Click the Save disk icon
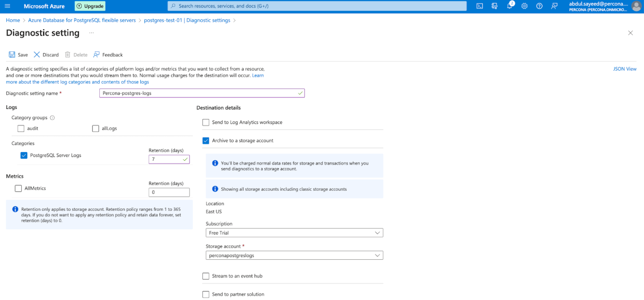 12,55
